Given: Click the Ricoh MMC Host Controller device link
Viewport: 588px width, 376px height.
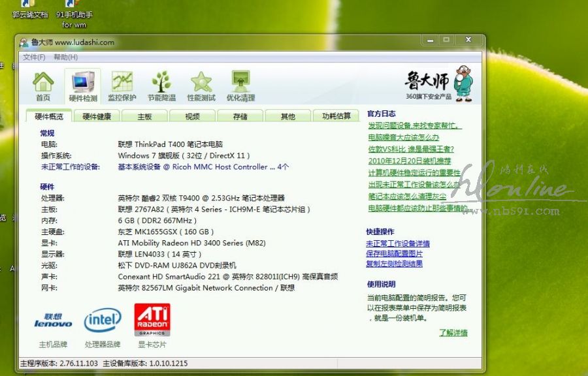Looking at the screenshot, I should pos(203,167).
